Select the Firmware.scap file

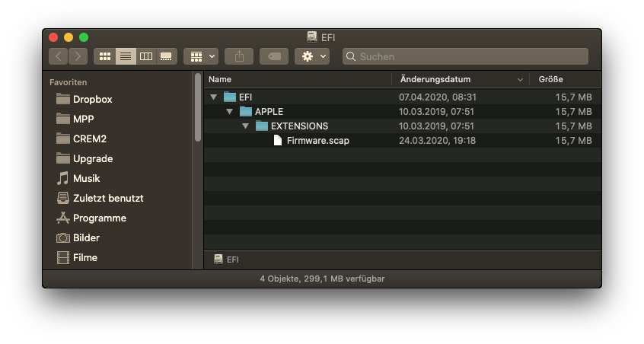pyautogui.click(x=403, y=140)
